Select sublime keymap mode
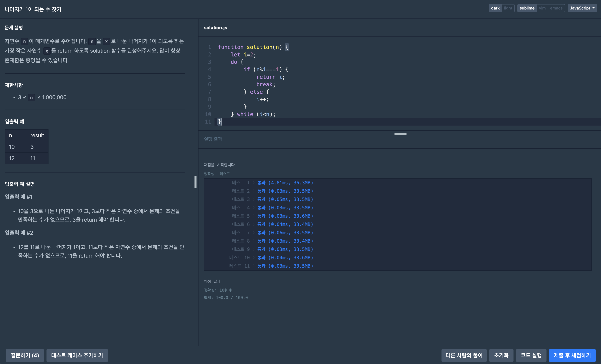601x364 pixels. [x=527, y=8]
